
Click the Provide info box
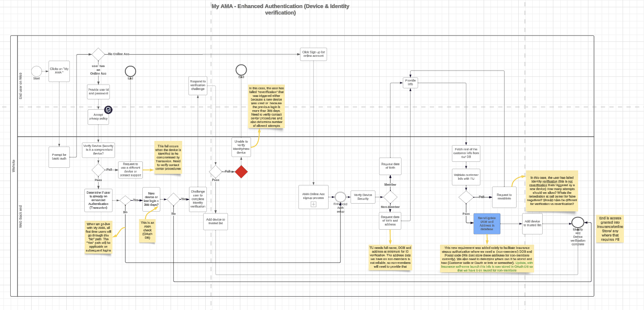(x=410, y=82)
